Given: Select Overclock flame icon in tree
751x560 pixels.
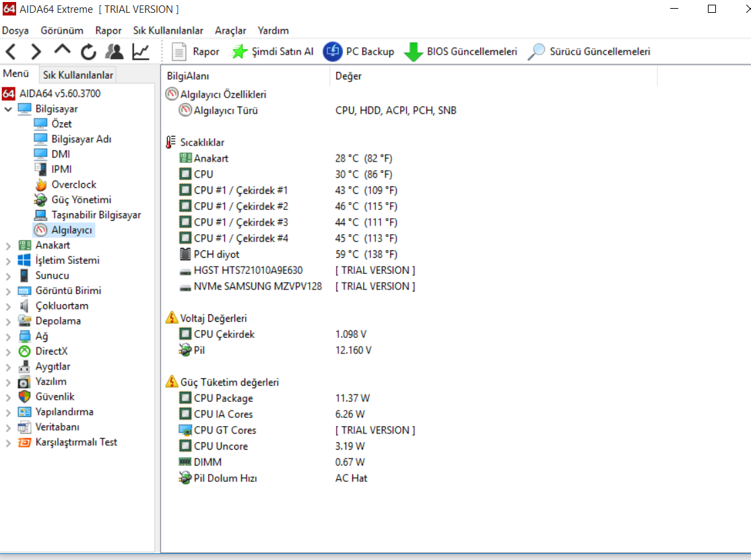Looking at the screenshot, I should pyautogui.click(x=40, y=184).
